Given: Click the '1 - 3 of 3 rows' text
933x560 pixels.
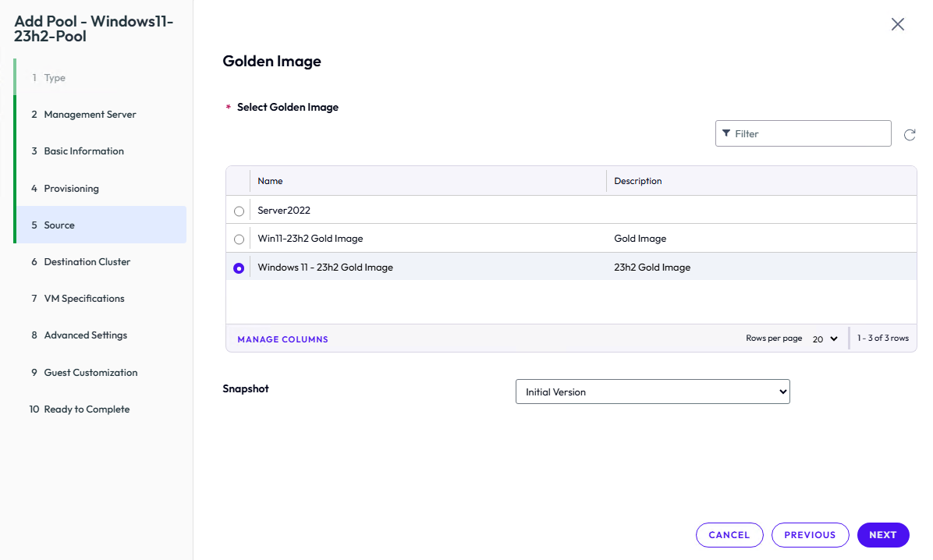Looking at the screenshot, I should tap(883, 338).
